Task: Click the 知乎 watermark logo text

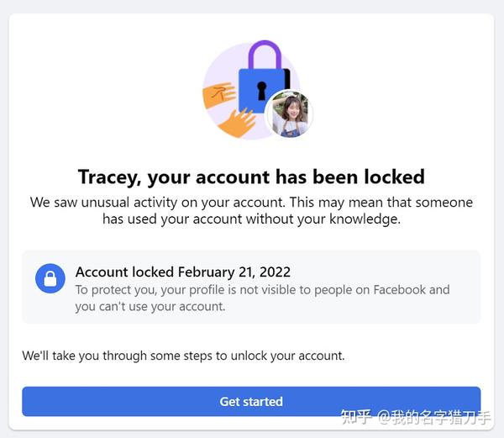Action: [356, 417]
